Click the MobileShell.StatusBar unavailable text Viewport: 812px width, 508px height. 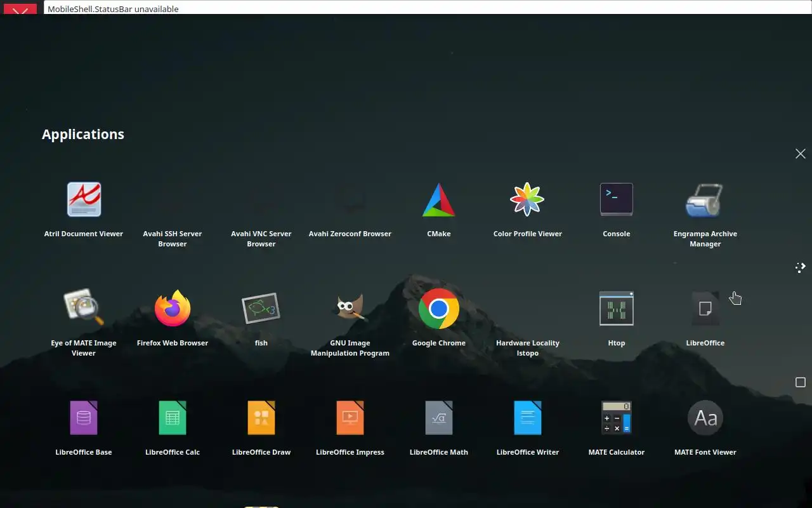113,9
